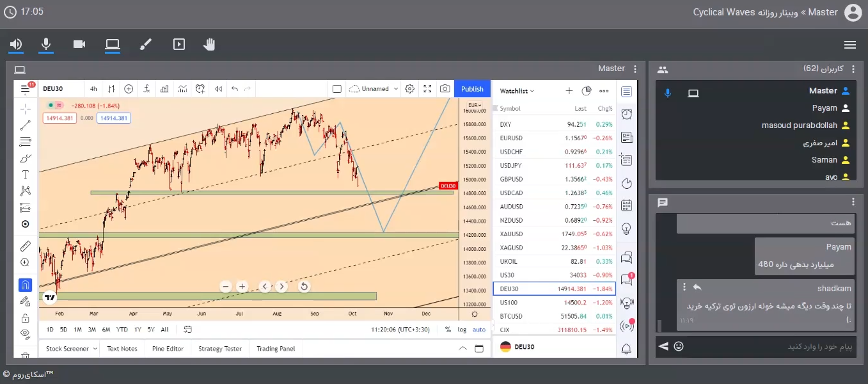The image size is (868, 384).
Task: Select the ruler measure tool
Action: (x=26, y=246)
